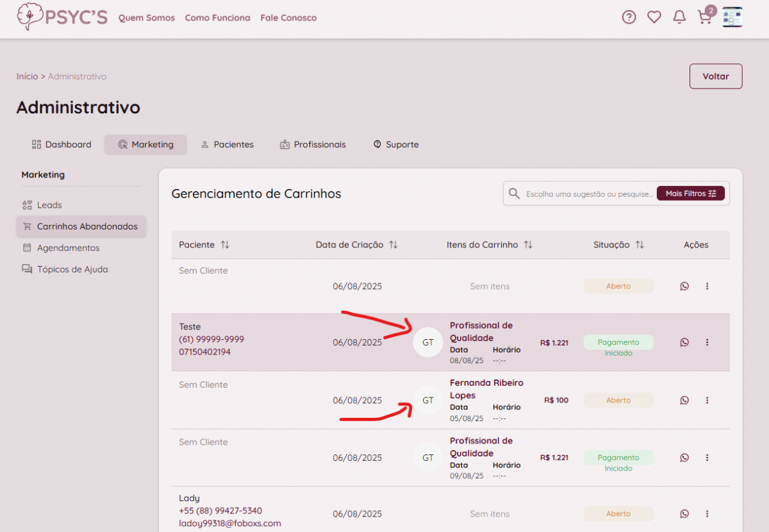Open shopping cart with 2 items
The width and height of the screenshot is (769, 532).
pos(704,17)
